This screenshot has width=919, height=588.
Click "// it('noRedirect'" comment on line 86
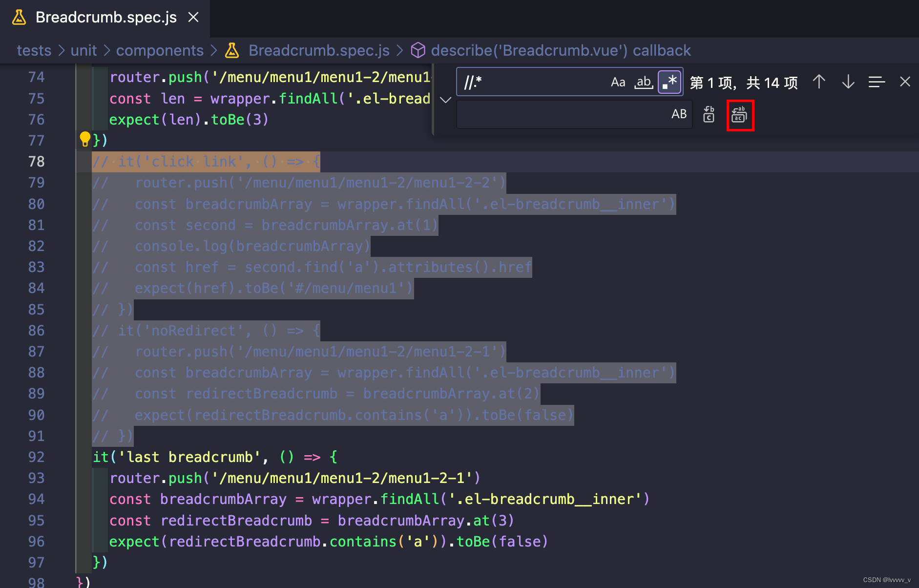coord(168,331)
